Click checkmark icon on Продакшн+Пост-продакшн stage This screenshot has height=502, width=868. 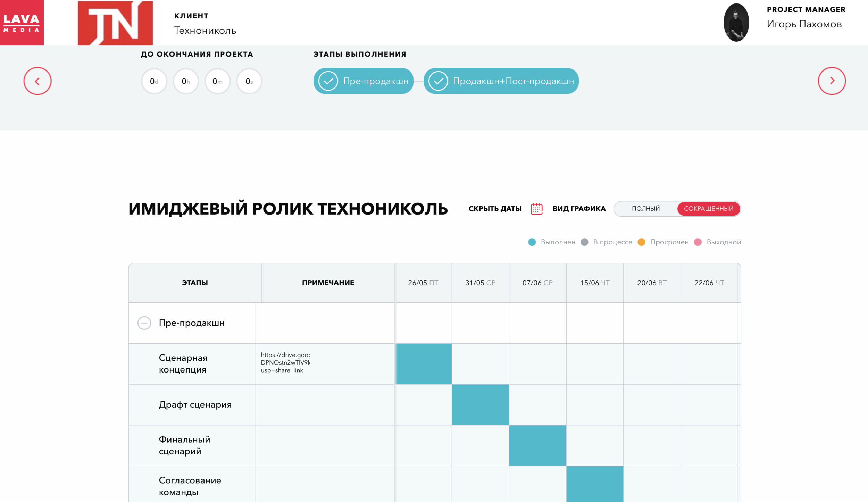(x=438, y=81)
